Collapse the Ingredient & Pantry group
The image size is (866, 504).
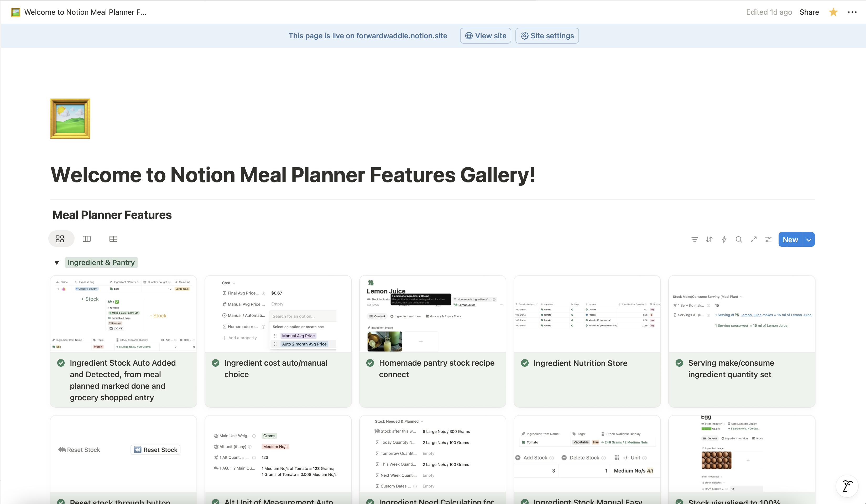[x=57, y=263]
